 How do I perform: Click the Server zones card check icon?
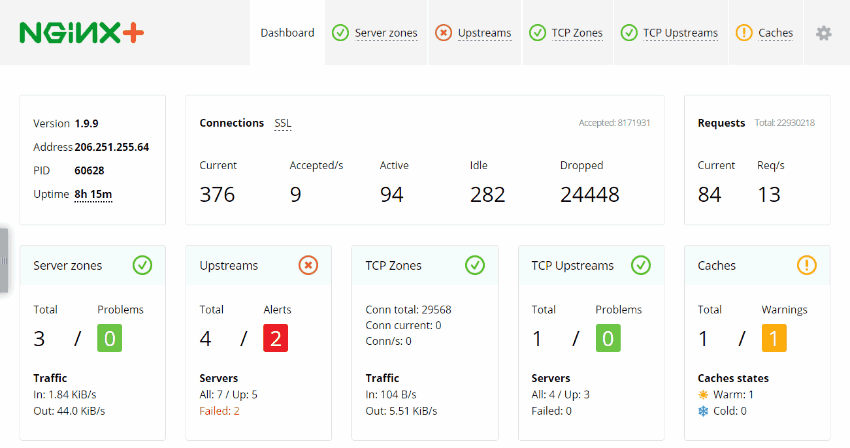pos(143,265)
